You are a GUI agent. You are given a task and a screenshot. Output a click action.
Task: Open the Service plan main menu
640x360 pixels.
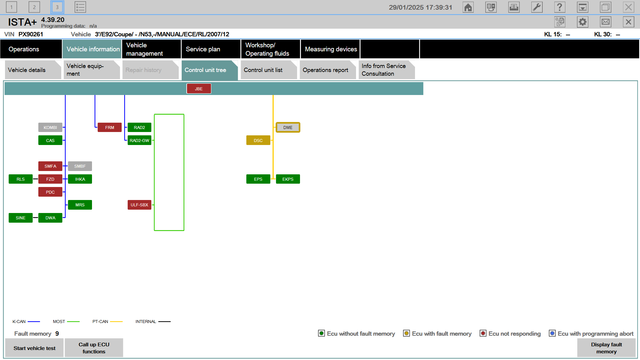pyautogui.click(x=211, y=49)
